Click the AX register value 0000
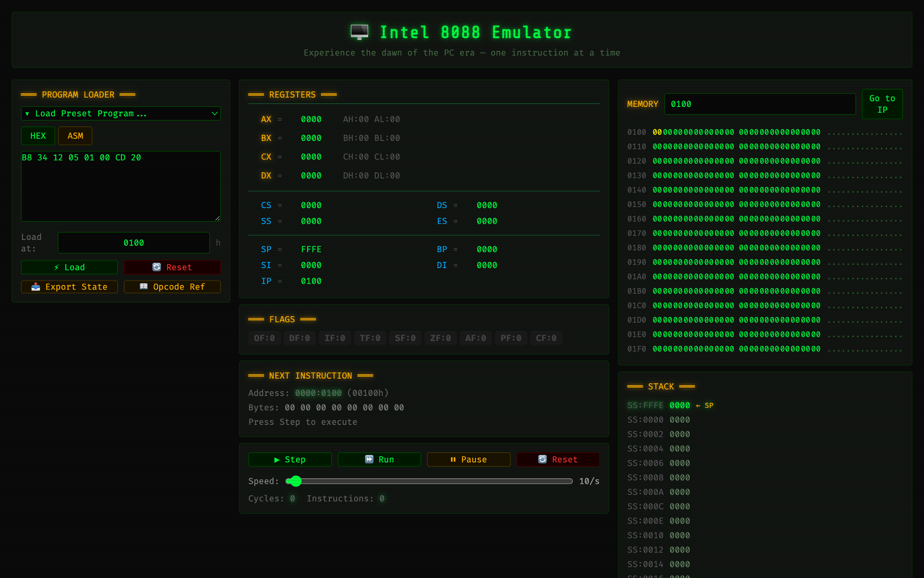This screenshot has height=578, width=924. [x=311, y=119]
